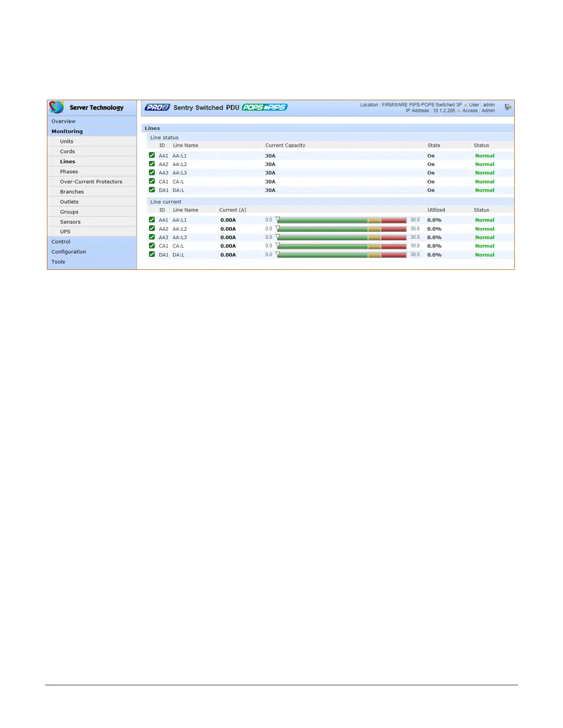The width and height of the screenshot is (563, 728).
Task: Click AA1 green check in Line current
Action: (152, 220)
